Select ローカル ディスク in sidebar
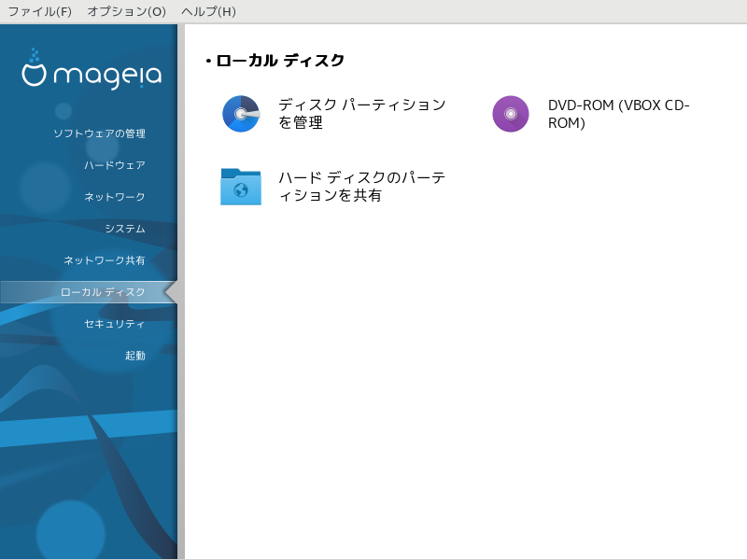This screenshot has width=747, height=560. point(89,292)
